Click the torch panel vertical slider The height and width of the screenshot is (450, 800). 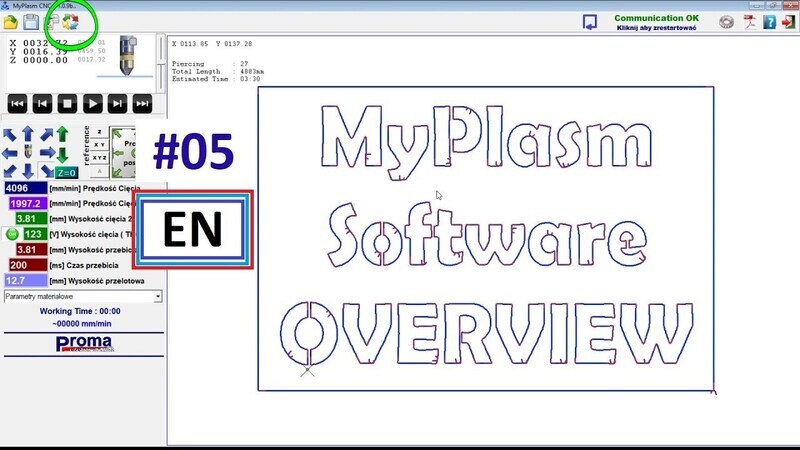(161, 62)
